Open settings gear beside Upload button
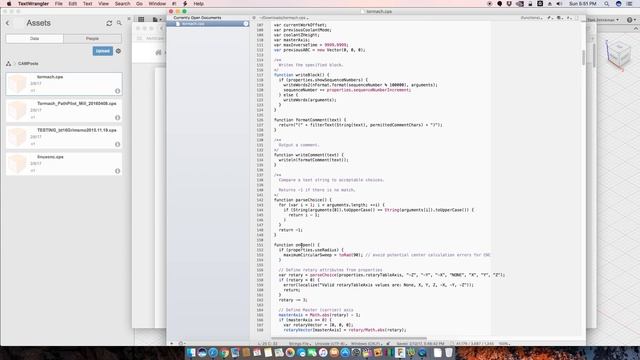Viewport: 640px width, 360px height. (x=118, y=51)
